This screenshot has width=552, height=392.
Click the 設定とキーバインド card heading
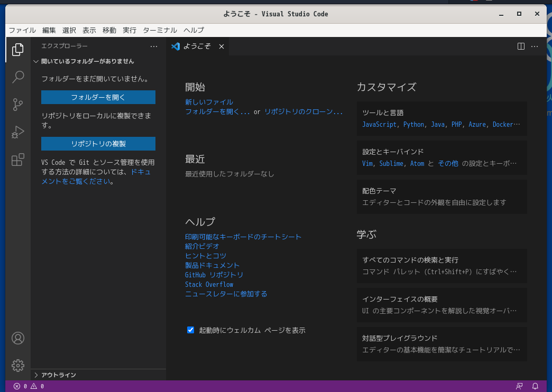393,152
